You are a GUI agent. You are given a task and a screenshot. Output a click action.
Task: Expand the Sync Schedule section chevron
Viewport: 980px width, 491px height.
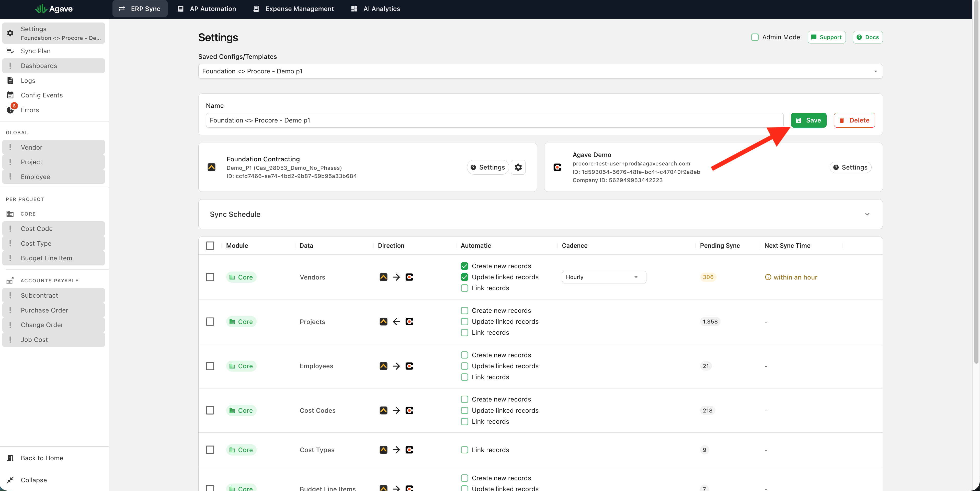click(x=867, y=214)
